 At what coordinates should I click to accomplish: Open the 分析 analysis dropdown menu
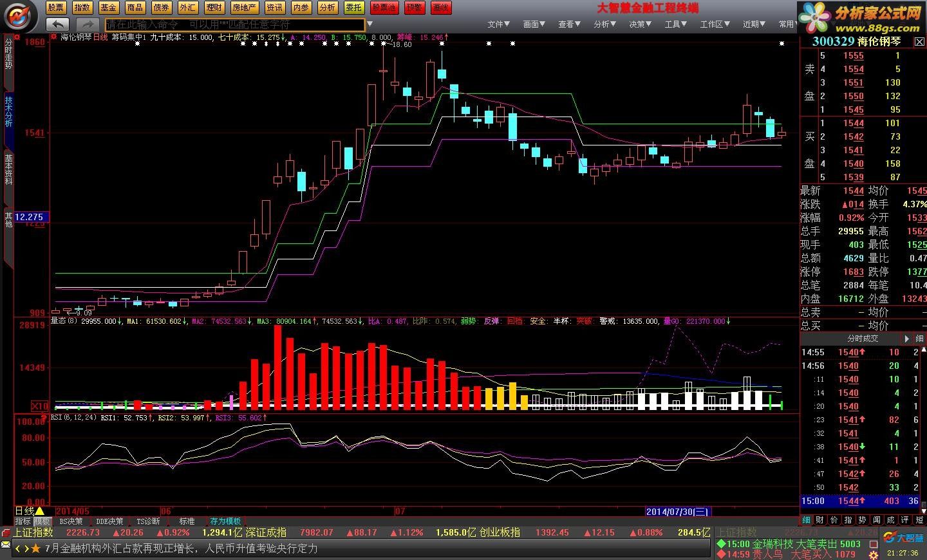(604, 24)
